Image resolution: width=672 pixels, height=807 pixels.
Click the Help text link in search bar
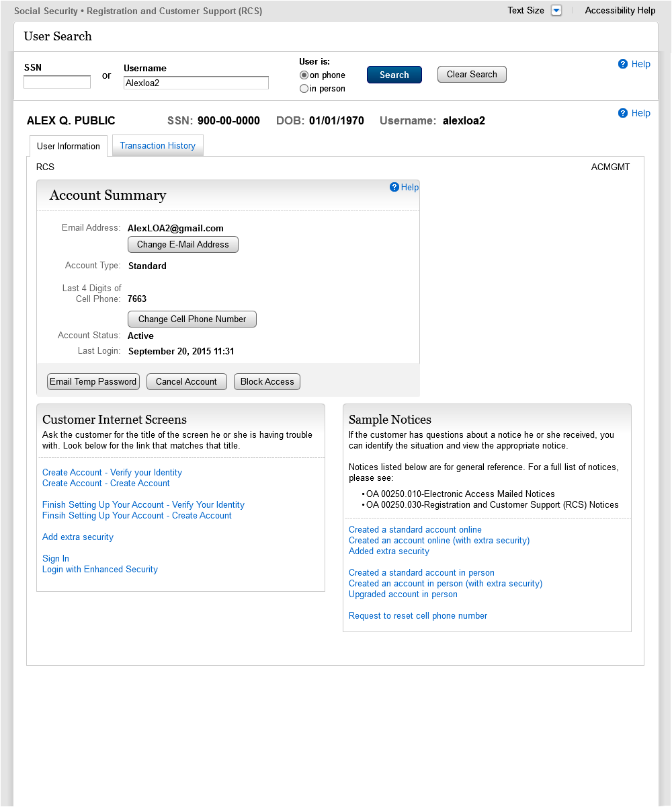(641, 64)
